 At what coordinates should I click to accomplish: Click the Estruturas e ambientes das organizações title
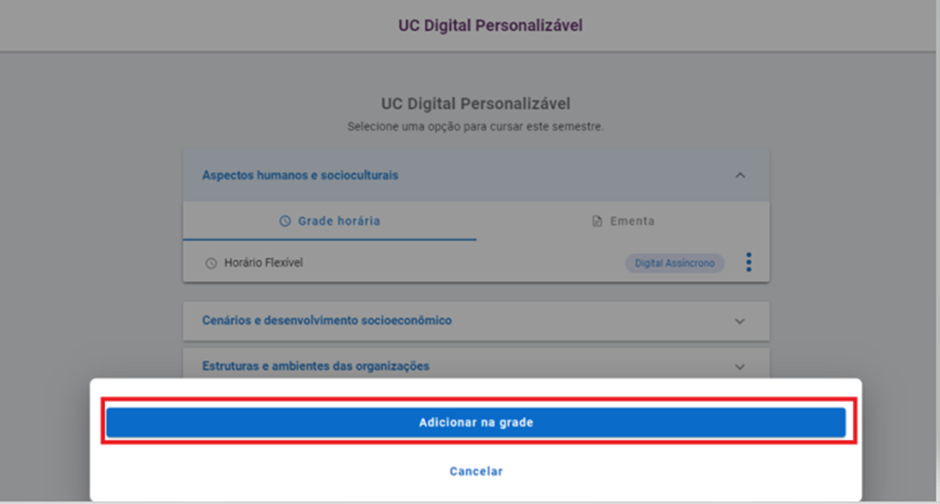tap(315, 366)
